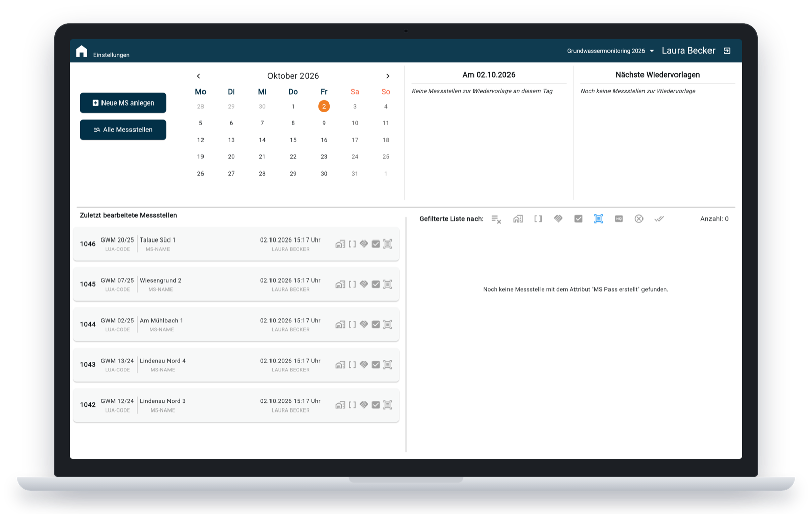Open Messstelle 1046 Talaue Süd 1
The height and width of the screenshot is (514, 812).
click(x=236, y=244)
